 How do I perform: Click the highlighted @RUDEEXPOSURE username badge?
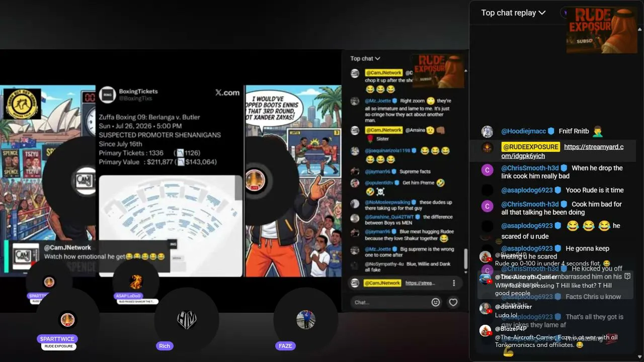tap(530, 147)
